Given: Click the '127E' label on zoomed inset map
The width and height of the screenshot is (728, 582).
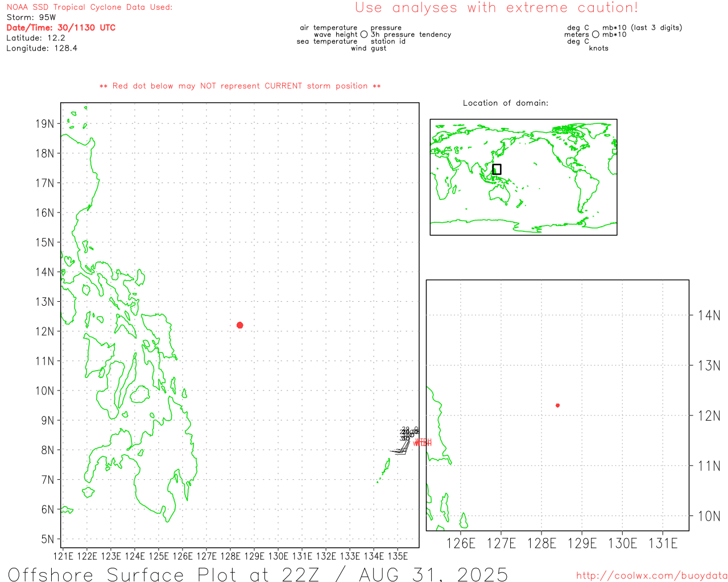Looking at the screenshot, I should (x=501, y=543).
